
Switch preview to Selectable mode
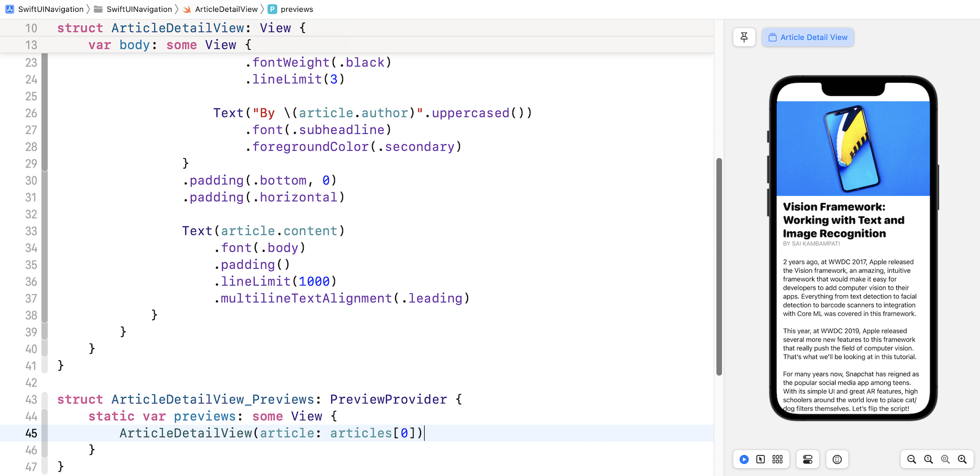point(761,460)
